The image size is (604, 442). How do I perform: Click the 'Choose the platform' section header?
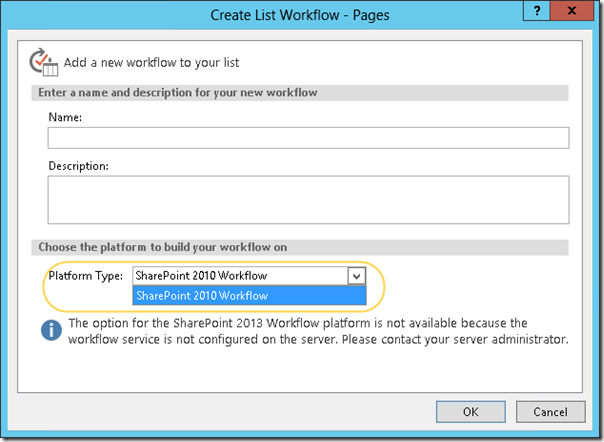coord(300,247)
